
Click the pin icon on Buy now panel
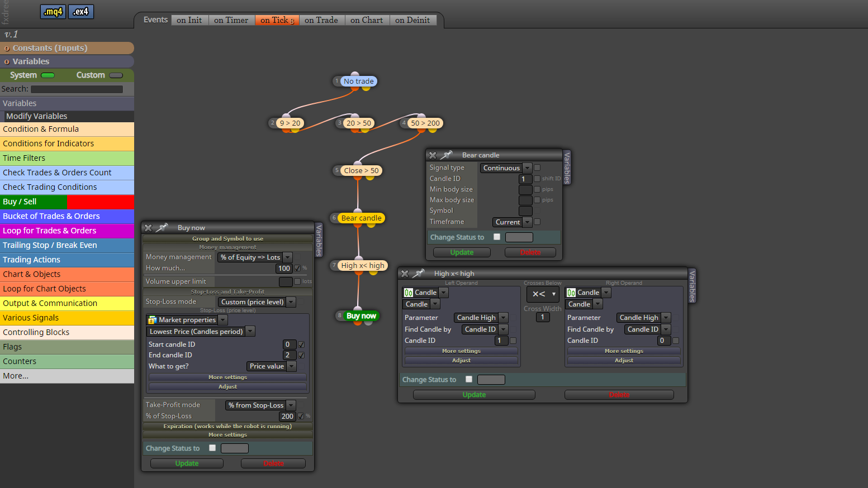(x=162, y=227)
